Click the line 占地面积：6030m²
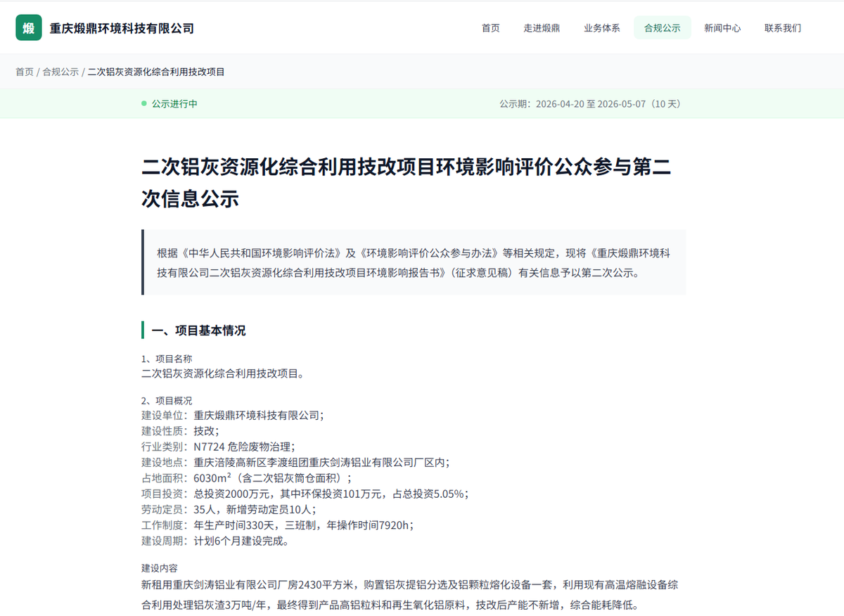The image size is (844, 616). pos(247,478)
